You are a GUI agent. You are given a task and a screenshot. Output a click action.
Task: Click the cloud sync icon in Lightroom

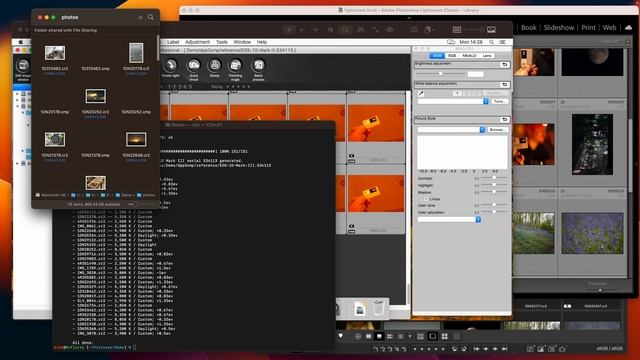pyautogui.click(x=628, y=27)
